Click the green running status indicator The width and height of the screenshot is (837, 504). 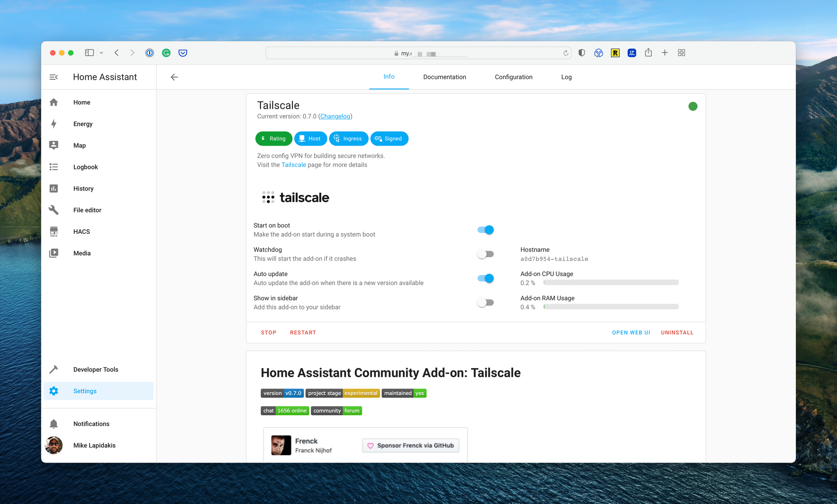(693, 106)
